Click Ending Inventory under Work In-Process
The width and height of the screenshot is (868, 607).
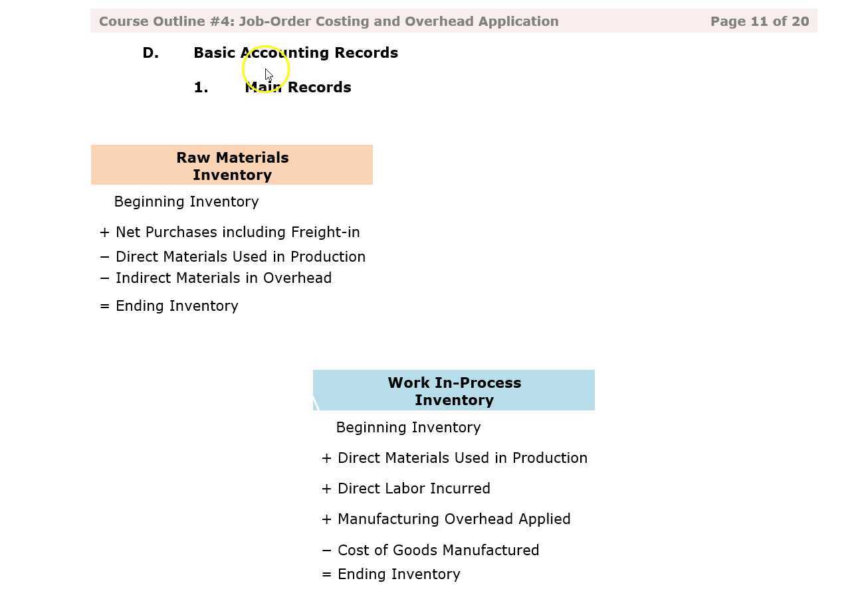tap(399, 574)
